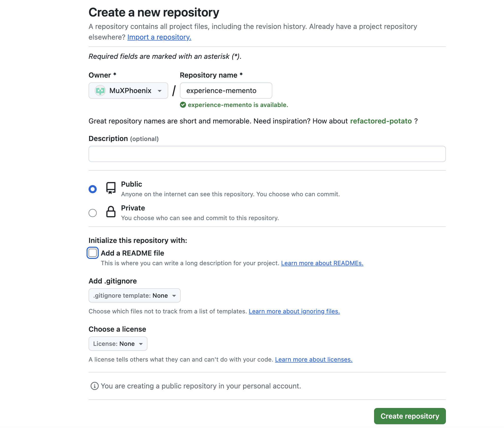
Task: Open Learn more about READMEs link
Action: click(322, 263)
